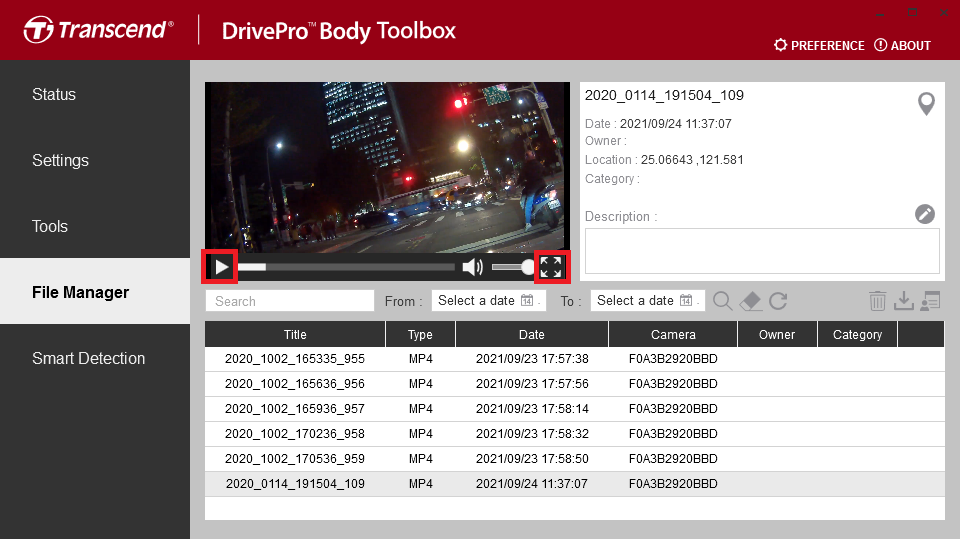
Task: Click date 2021/09/23 17:58:14 cell
Action: 532,409
